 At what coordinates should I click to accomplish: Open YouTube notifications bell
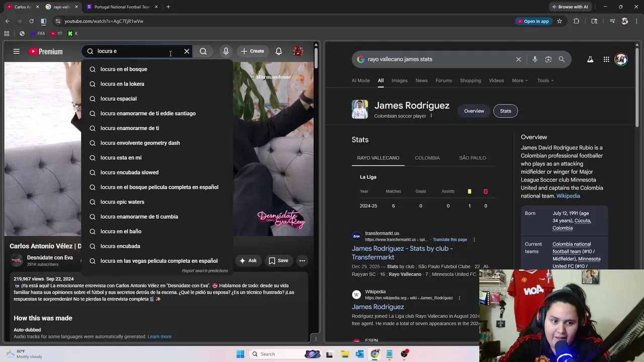point(278,51)
